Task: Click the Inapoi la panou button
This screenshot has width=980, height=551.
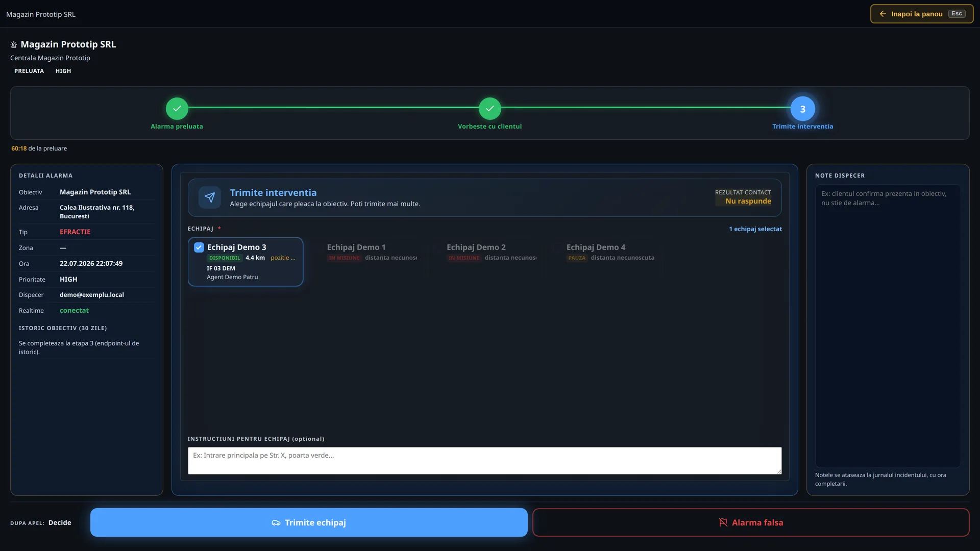Action: point(922,14)
